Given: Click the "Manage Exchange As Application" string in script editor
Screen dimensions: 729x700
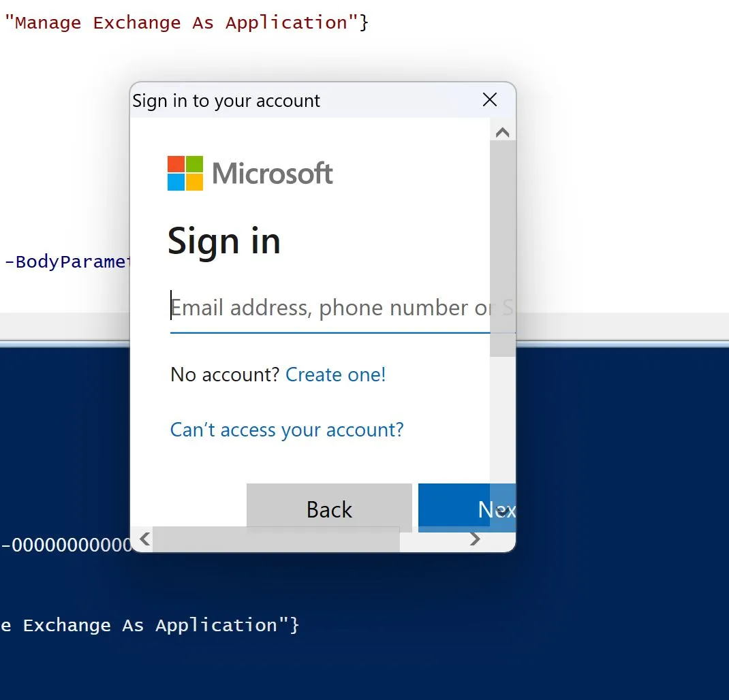Looking at the screenshot, I should (181, 22).
